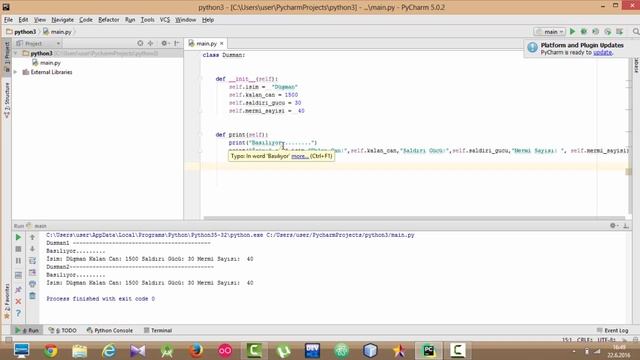The width and height of the screenshot is (640, 360).
Task: Open the Project view selector dropdown
Action: [x=38, y=43]
